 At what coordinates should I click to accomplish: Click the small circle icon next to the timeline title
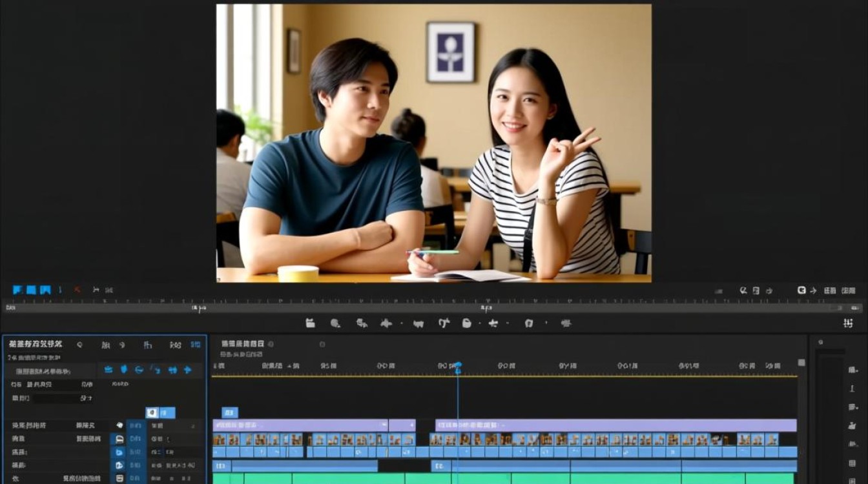pyautogui.click(x=271, y=344)
